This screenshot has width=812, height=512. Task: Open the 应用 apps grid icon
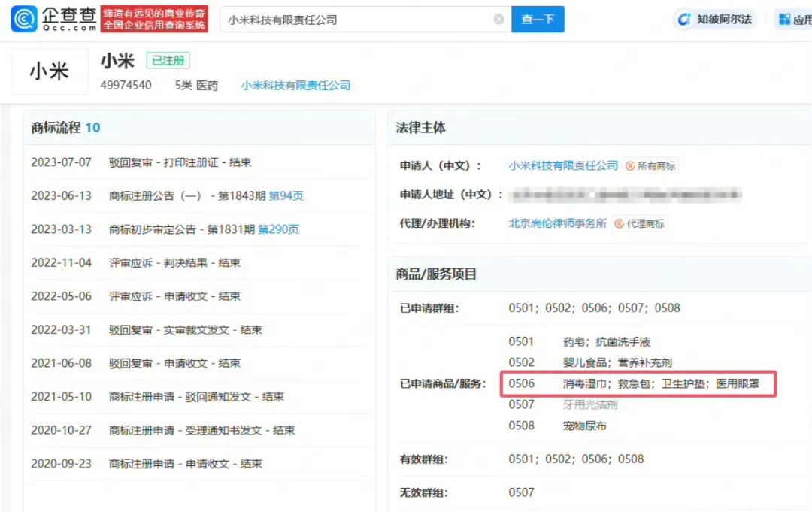(x=784, y=20)
